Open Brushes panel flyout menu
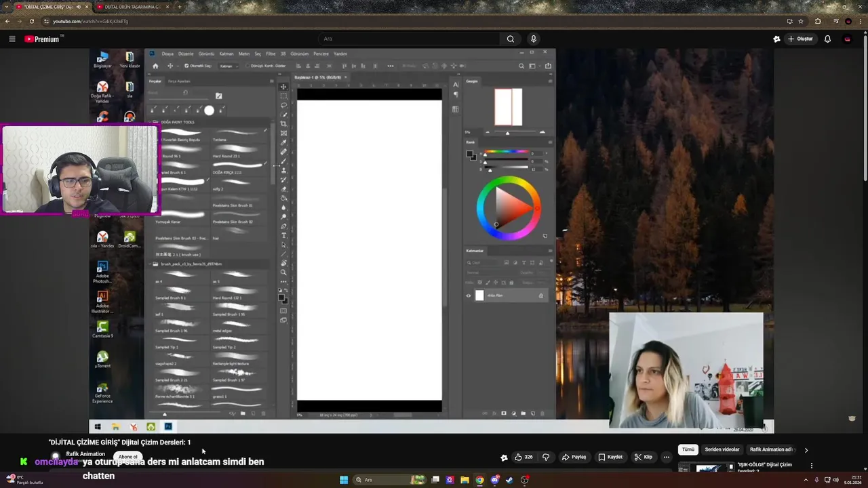Screen dimensions: 868x488 coord(272,81)
